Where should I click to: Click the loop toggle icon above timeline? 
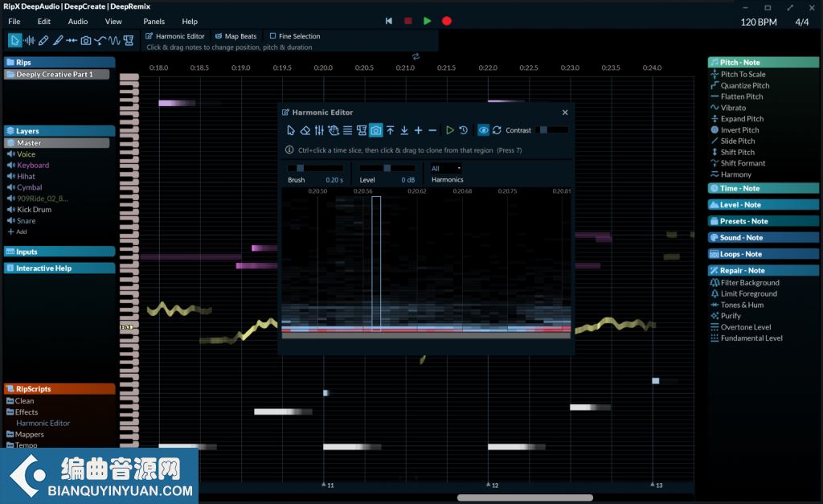[x=416, y=56]
